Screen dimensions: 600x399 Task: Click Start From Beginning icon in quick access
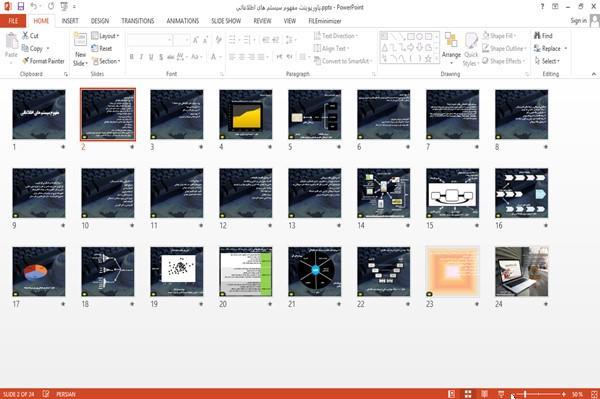[64, 7]
